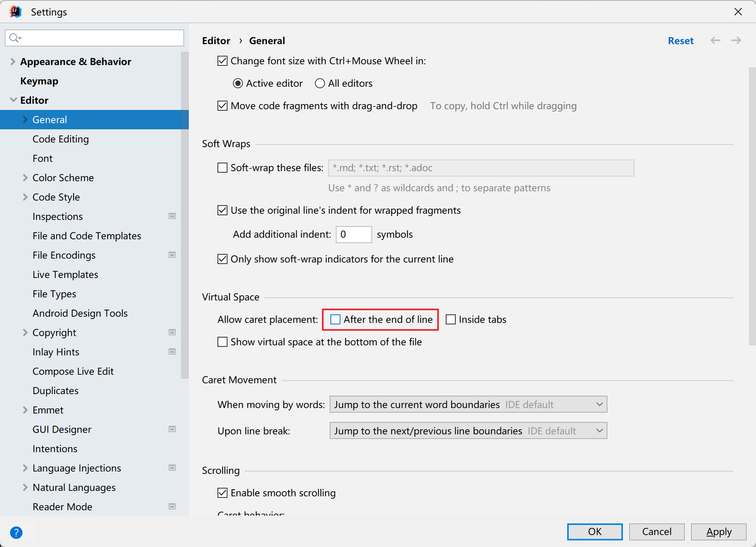Click the Settings app icon in title bar
Viewport: 756px width, 547px height.
(x=15, y=11)
